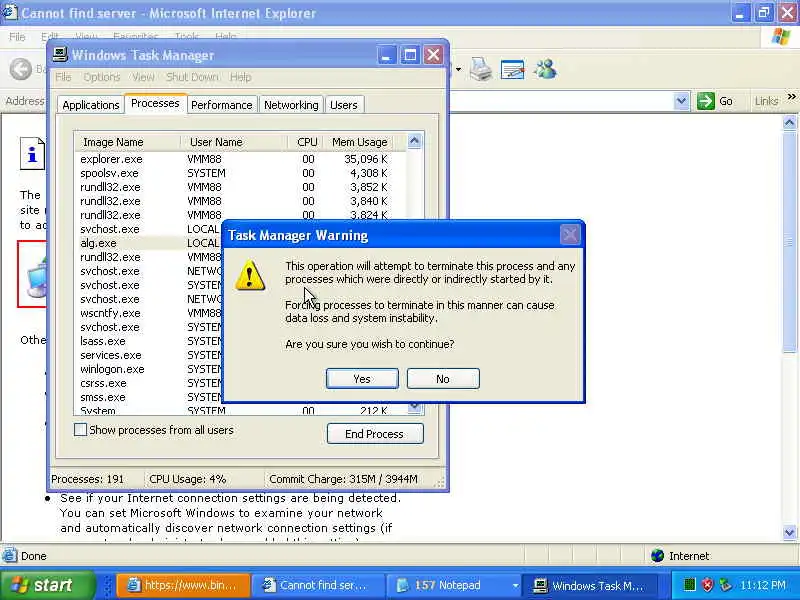Close the Task Manager Warning dialog
The width and height of the screenshot is (800, 600).
[x=569, y=235]
